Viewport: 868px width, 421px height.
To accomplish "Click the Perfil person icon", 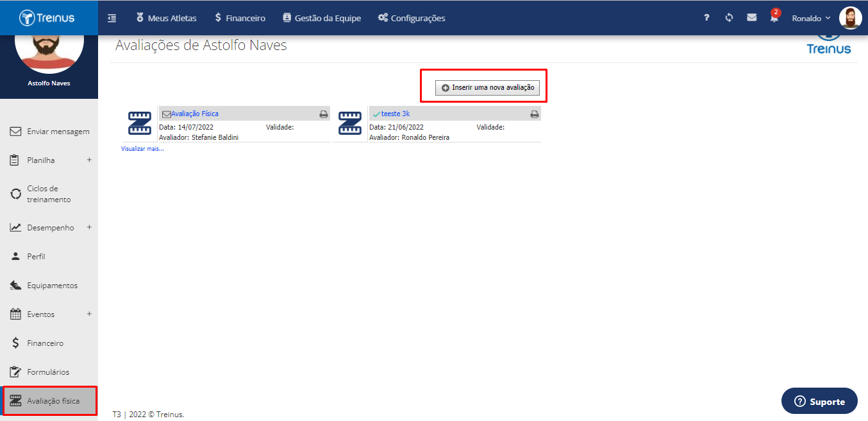I will pos(16,257).
